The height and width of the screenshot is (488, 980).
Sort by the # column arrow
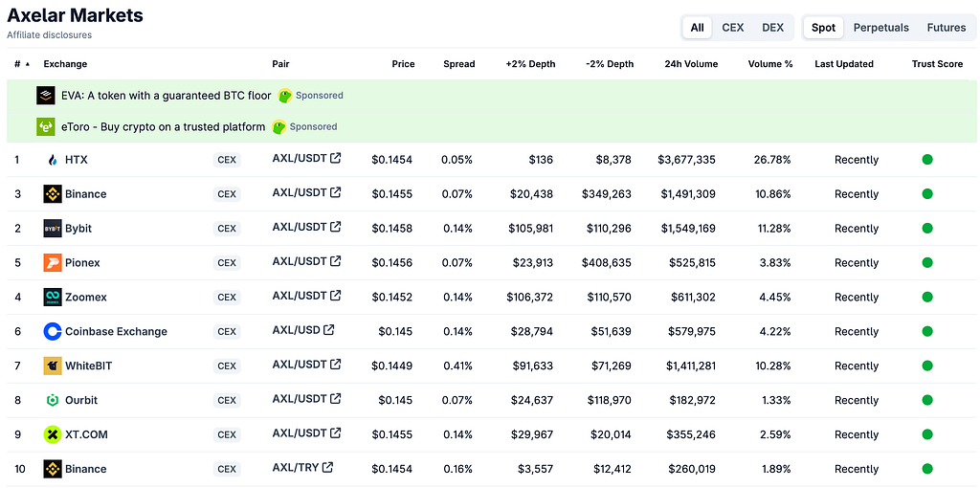[x=27, y=64]
